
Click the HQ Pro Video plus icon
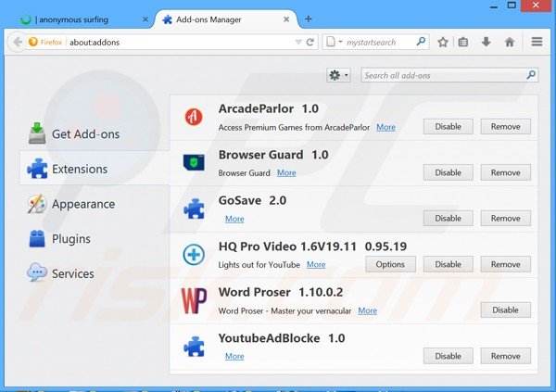pyautogui.click(x=194, y=254)
